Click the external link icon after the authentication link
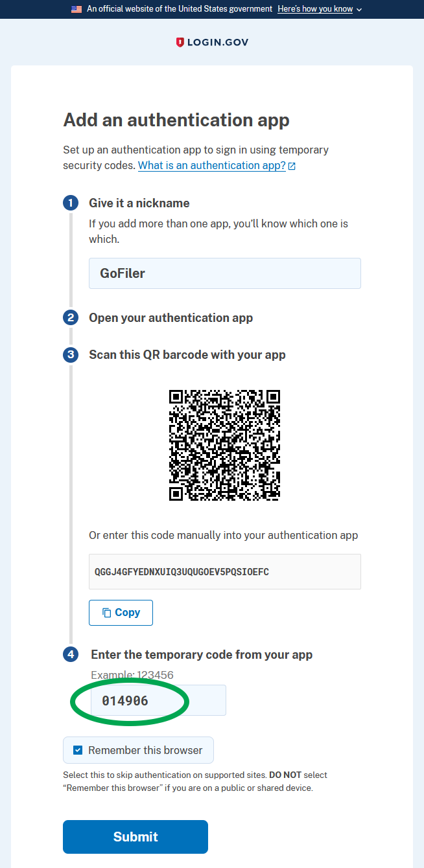This screenshot has height=868, width=424. tap(292, 166)
